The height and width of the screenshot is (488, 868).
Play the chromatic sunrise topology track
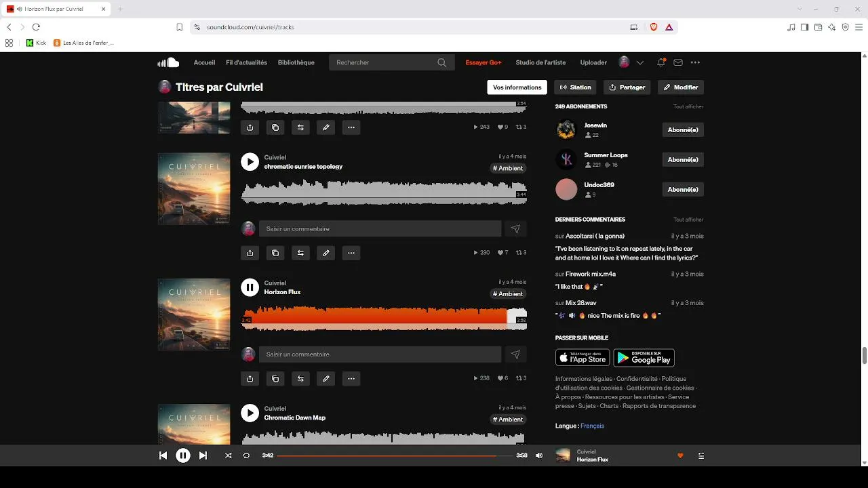point(250,161)
